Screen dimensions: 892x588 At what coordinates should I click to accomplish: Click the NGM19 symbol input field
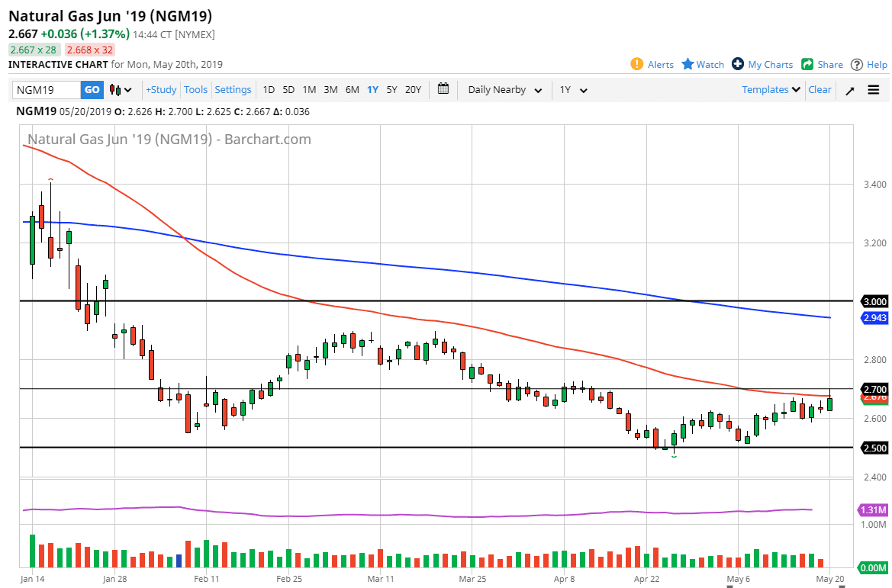pos(47,90)
